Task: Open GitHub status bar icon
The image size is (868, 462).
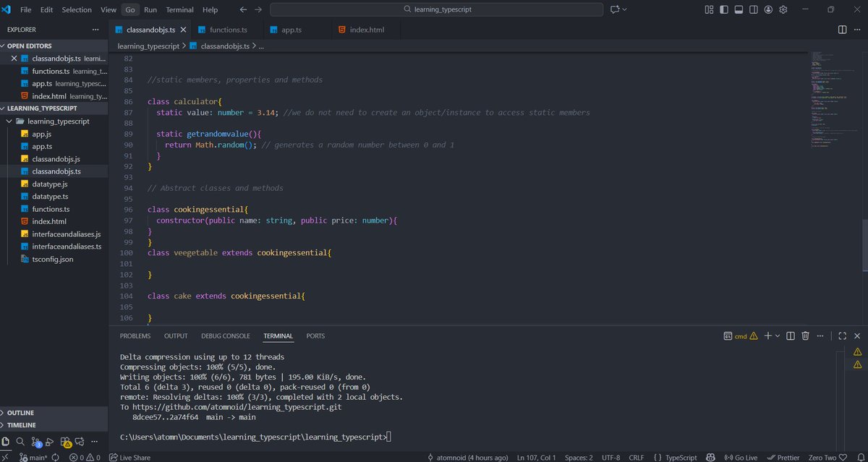Action: pyautogui.click(x=710, y=457)
